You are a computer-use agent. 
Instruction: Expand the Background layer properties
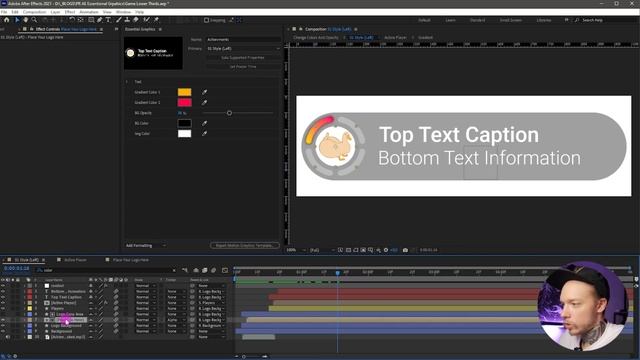24,331
